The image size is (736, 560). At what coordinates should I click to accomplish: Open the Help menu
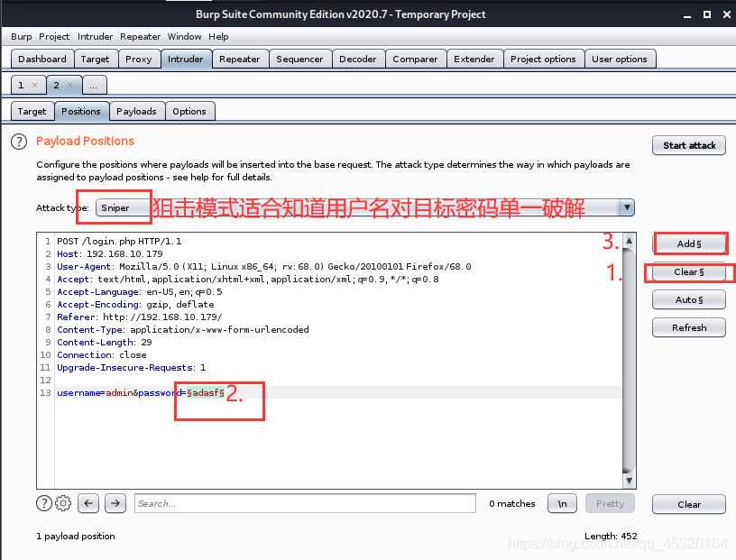(218, 37)
